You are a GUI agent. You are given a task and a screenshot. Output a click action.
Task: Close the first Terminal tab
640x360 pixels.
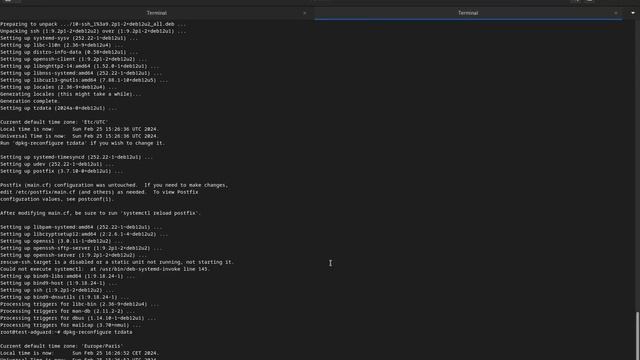coord(304,13)
